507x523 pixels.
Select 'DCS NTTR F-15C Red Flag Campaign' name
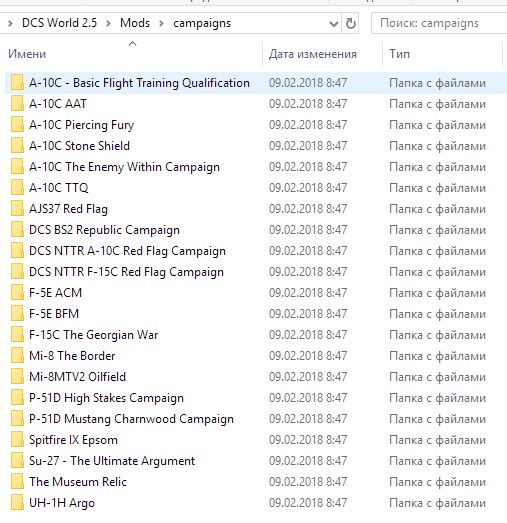click(x=126, y=272)
